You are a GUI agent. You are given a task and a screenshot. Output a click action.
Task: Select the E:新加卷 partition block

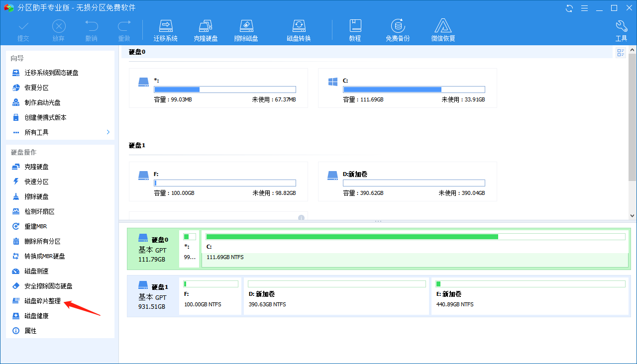(x=531, y=296)
